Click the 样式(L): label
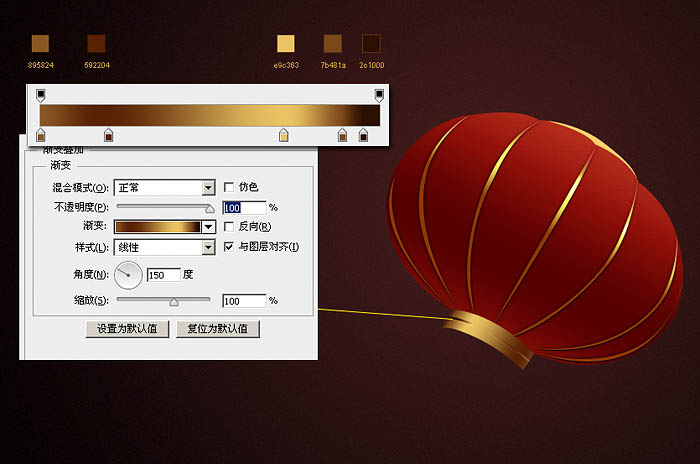 (x=92, y=247)
